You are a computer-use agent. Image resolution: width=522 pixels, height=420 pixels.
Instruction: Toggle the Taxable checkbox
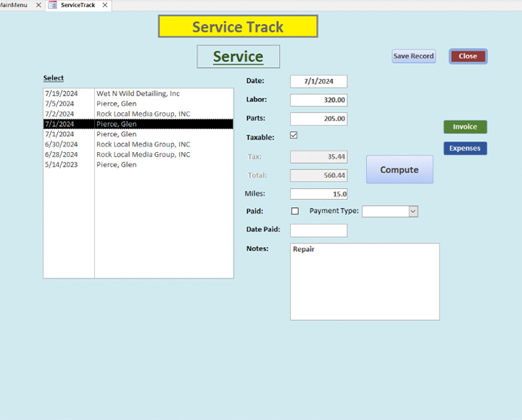pyautogui.click(x=294, y=135)
